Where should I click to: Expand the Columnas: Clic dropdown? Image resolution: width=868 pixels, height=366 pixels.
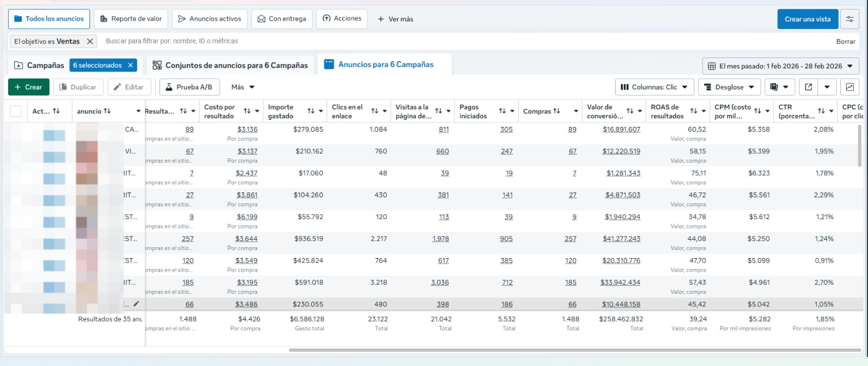654,87
